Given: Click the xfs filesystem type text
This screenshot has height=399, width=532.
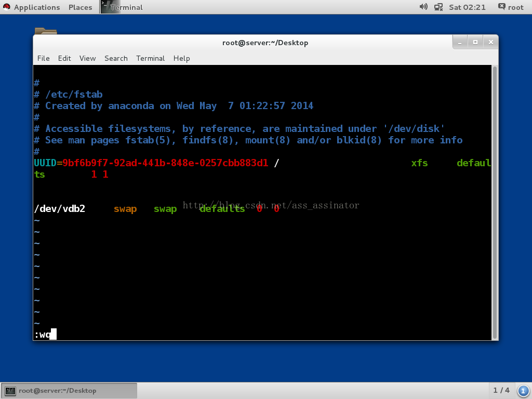Looking at the screenshot, I should (x=419, y=163).
